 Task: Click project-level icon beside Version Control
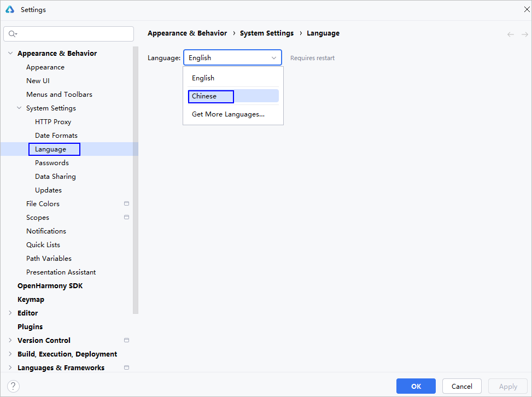coord(126,340)
